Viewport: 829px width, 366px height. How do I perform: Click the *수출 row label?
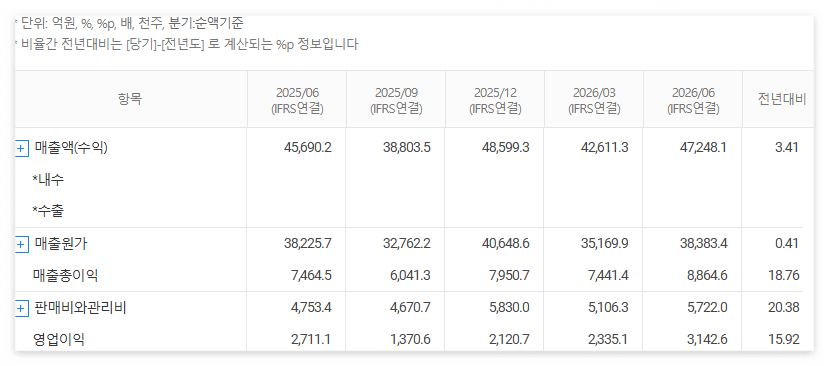48,212
